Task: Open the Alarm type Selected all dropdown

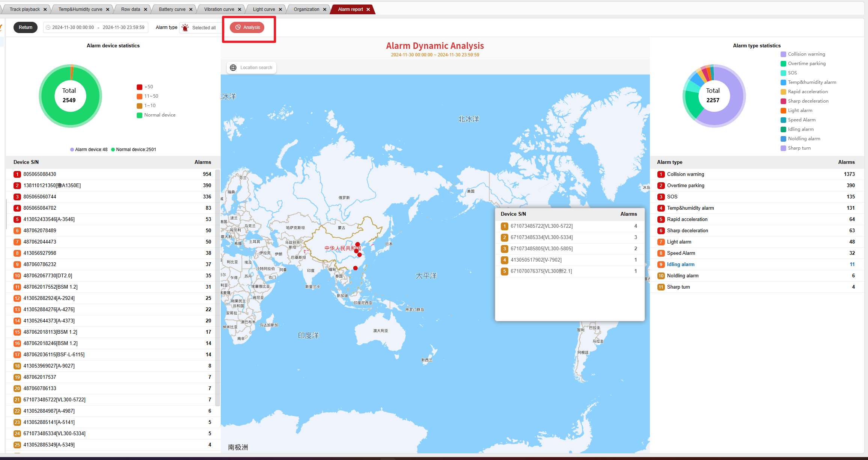Action: pos(203,27)
